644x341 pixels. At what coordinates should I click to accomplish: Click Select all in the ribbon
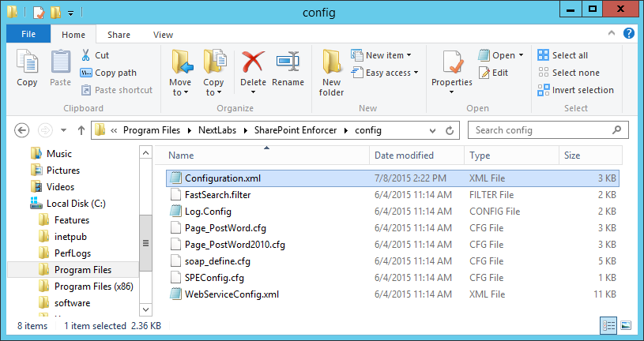(563, 55)
